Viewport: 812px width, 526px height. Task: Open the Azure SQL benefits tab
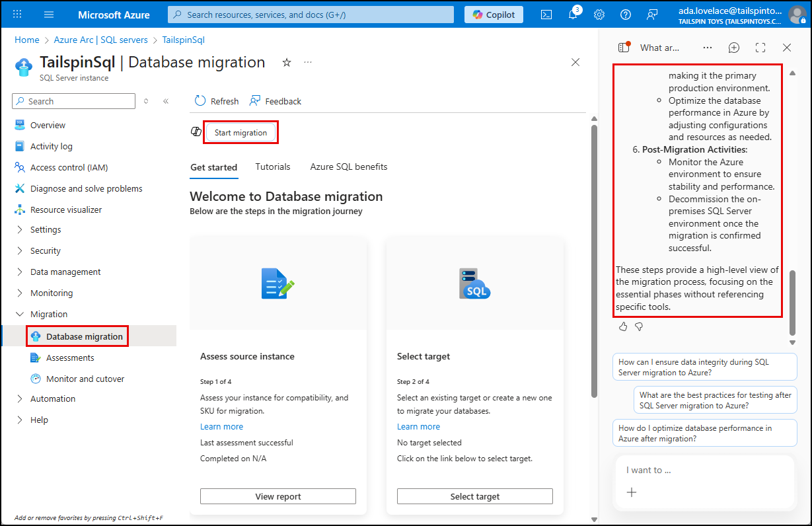(x=348, y=167)
